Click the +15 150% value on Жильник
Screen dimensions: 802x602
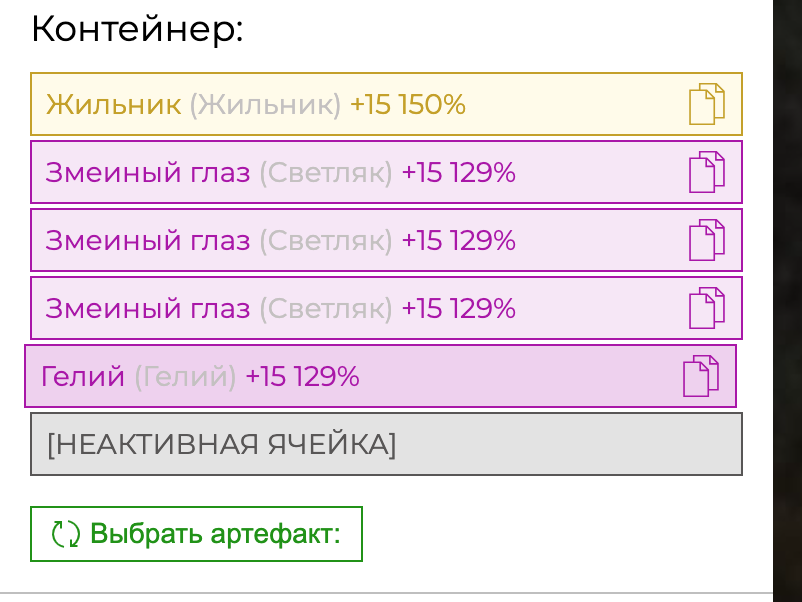click(x=408, y=104)
